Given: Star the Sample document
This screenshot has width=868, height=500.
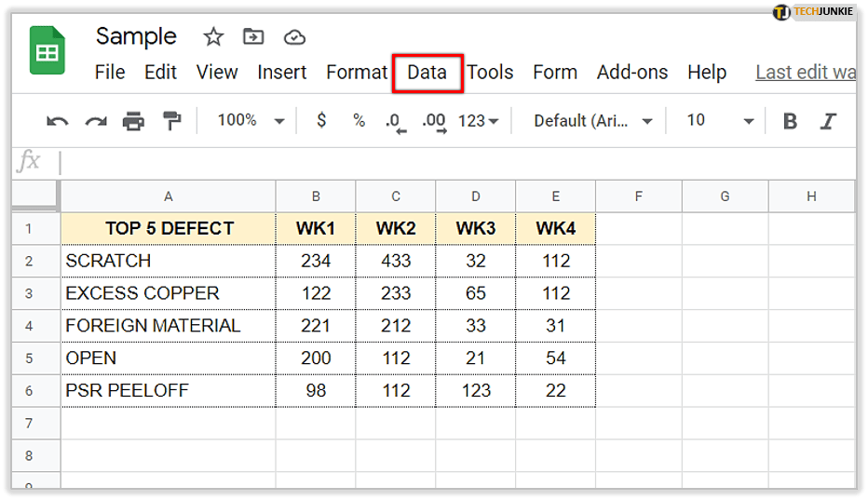Looking at the screenshot, I should (x=213, y=37).
